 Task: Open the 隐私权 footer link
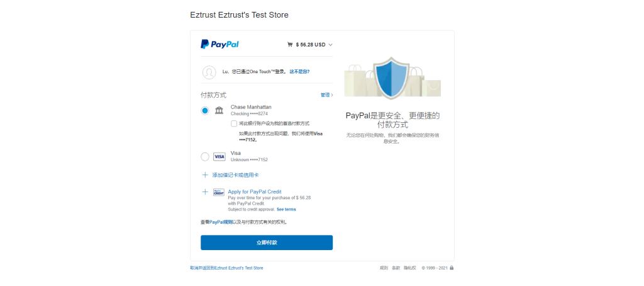tap(410, 268)
